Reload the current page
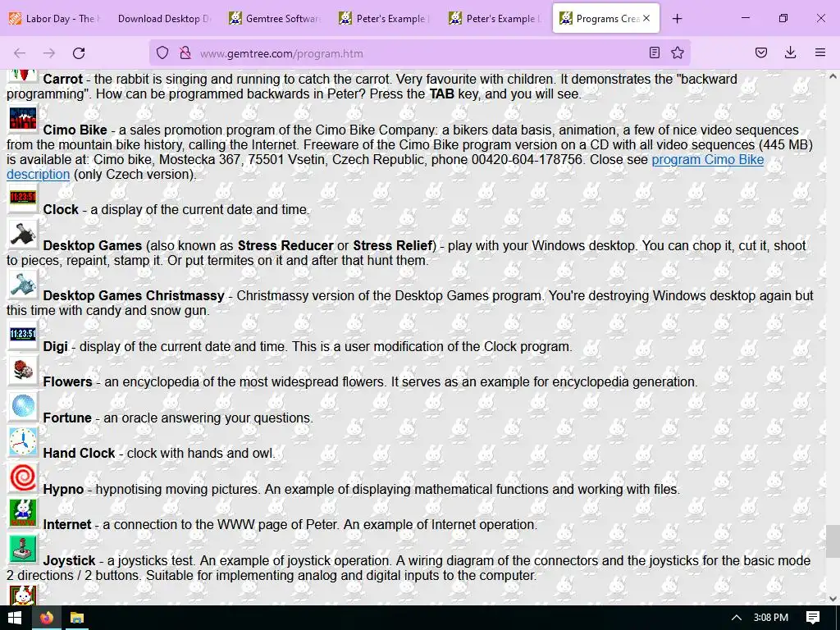Image resolution: width=840 pixels, height=630 pixels. 79,53
